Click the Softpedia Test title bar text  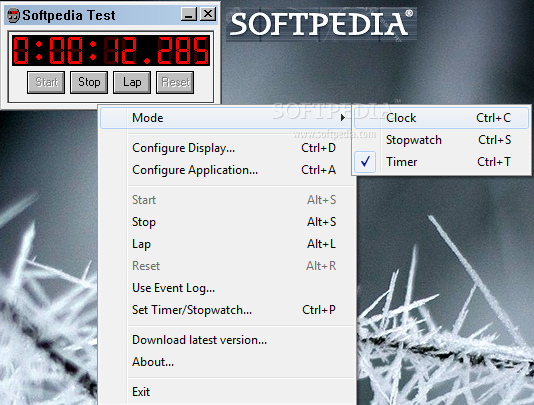69,16
